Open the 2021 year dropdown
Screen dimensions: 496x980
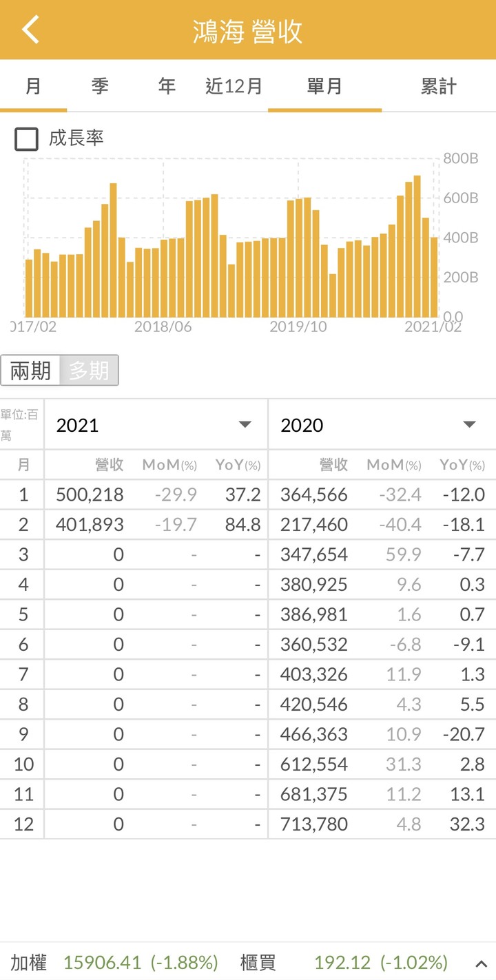click(156, 425)
